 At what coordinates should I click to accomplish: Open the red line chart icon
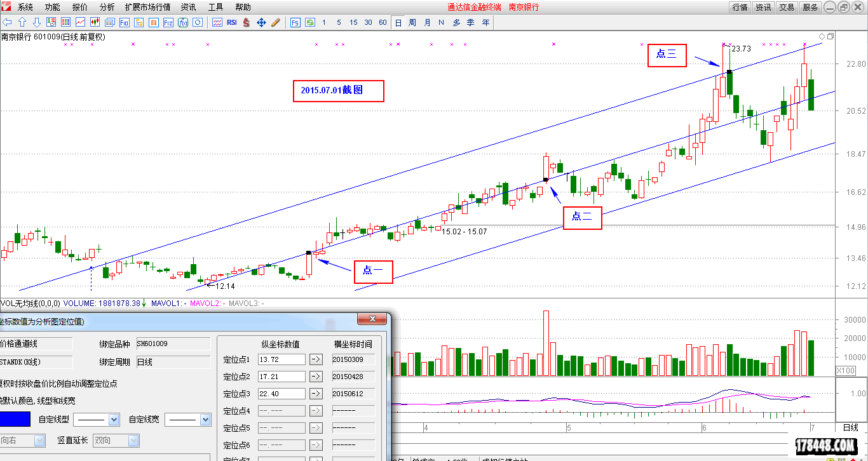click(80, 22)
